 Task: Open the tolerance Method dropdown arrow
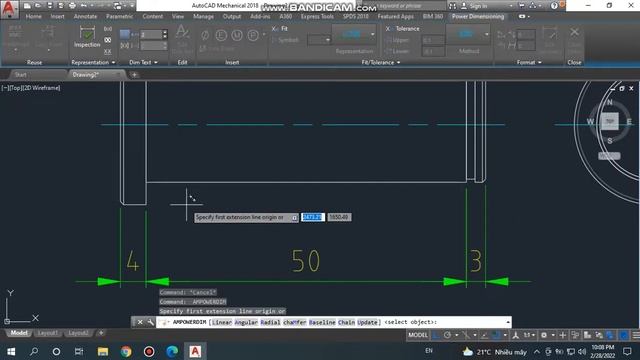pos(487,34)
